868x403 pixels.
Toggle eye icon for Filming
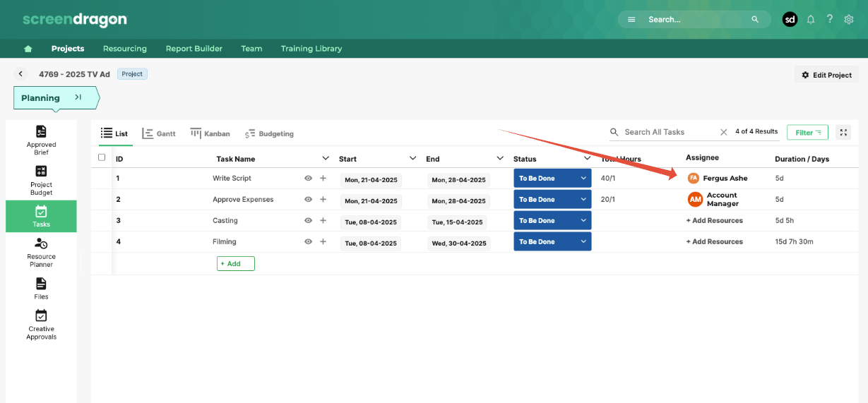[x=308, y=242]
